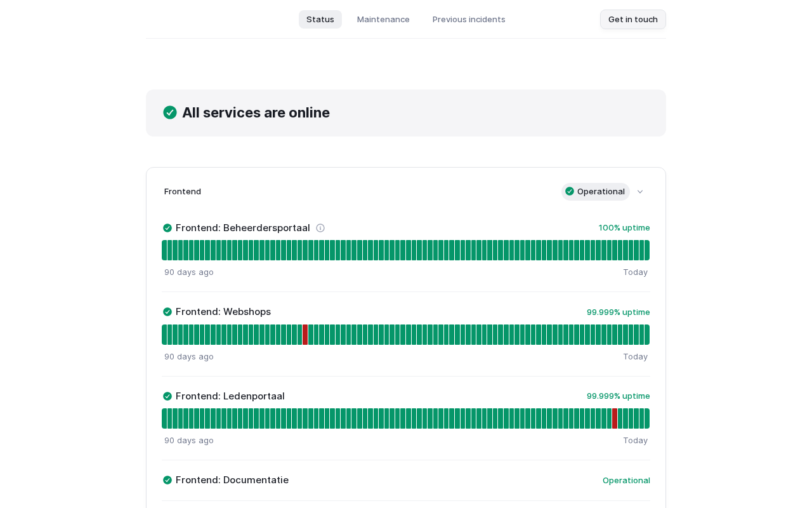Screen dimensions: 812x508
Task: Click the 100% uptime label for Beheerdersportaal
Action: pyautogui.click(x=624, y=228)
